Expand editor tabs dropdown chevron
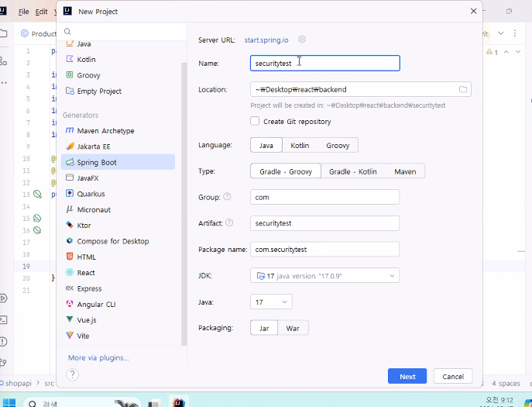 500,33
